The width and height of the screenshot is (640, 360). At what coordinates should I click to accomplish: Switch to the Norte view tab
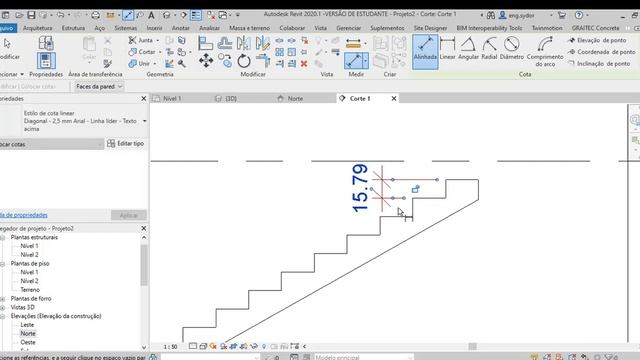pos(295,98)
